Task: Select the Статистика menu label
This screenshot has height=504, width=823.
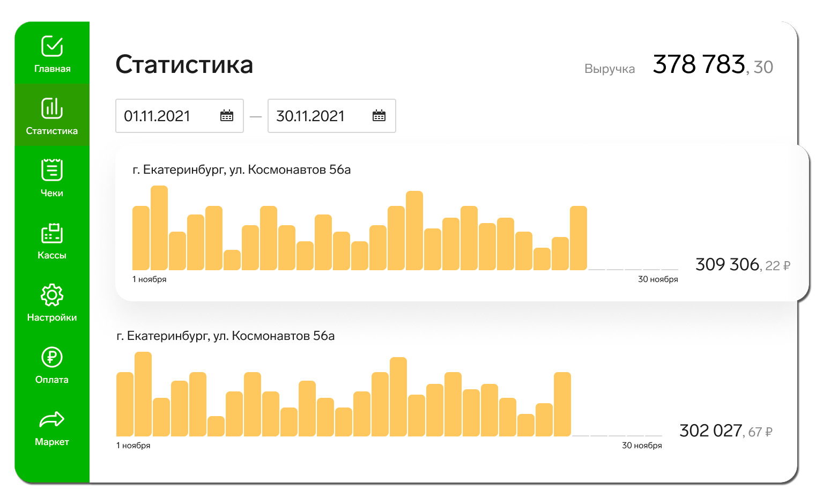Action: pyautogui.click(x=52, y=131)
